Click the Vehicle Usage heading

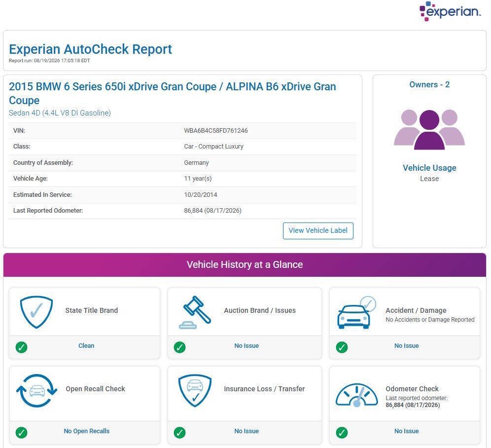pos(429,168)
